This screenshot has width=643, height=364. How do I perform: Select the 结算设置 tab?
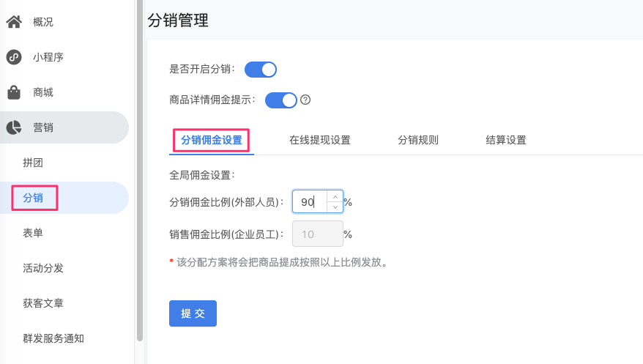(505, 140)
